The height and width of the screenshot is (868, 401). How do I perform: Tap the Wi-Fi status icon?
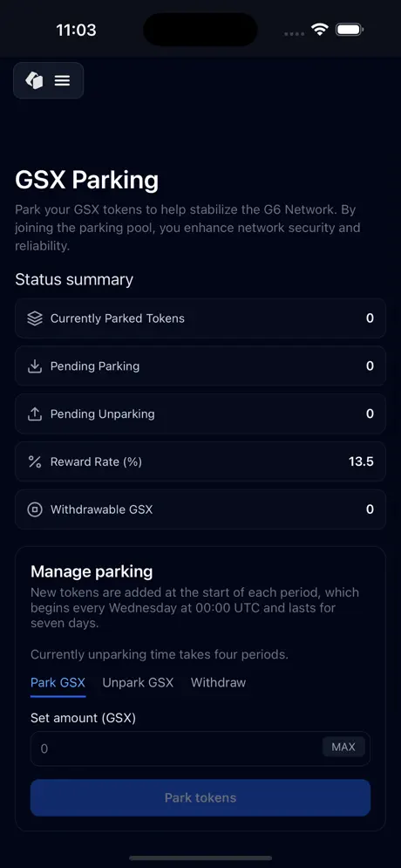[x=320, y=30]
